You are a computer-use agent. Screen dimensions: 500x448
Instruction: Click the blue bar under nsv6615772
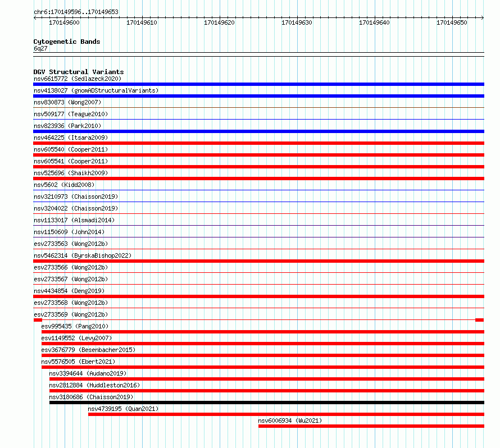pos(258,84)
